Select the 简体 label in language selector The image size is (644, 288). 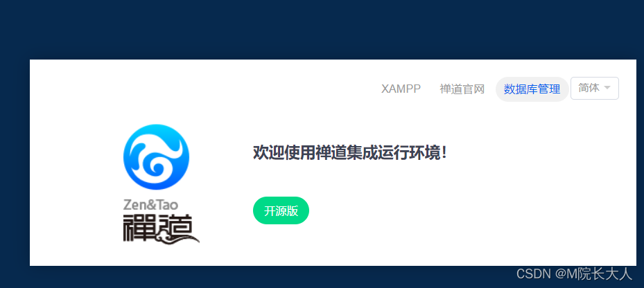point(589,88)
